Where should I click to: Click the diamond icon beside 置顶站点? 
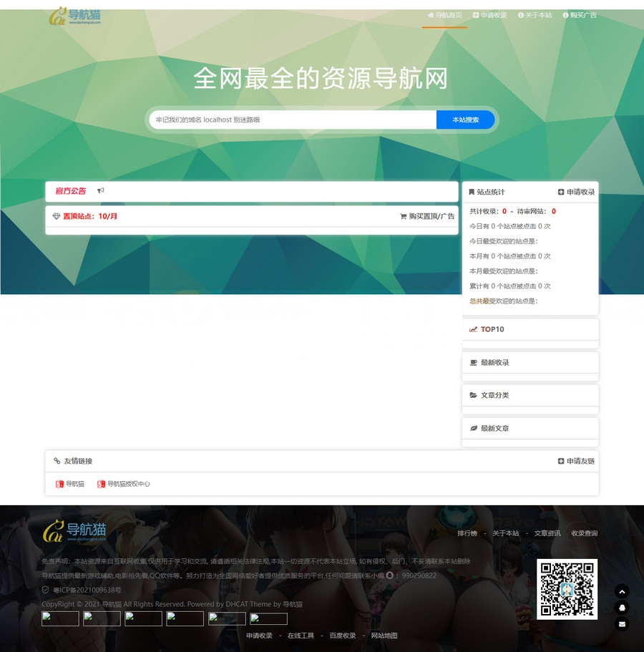pos(57,216)
